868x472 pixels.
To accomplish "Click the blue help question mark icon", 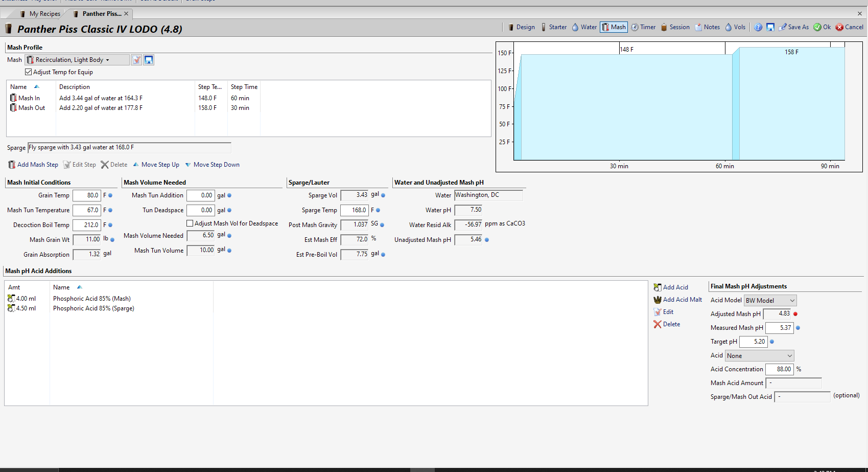I will (758, 27).
